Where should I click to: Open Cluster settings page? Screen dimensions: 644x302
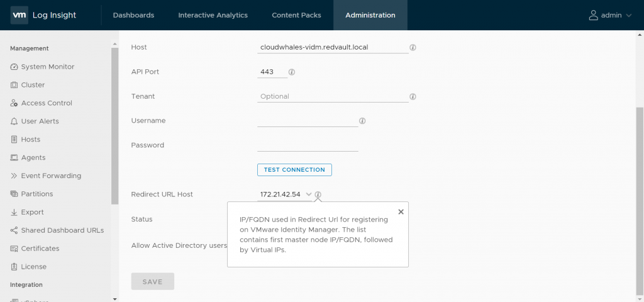click(33, 85)
